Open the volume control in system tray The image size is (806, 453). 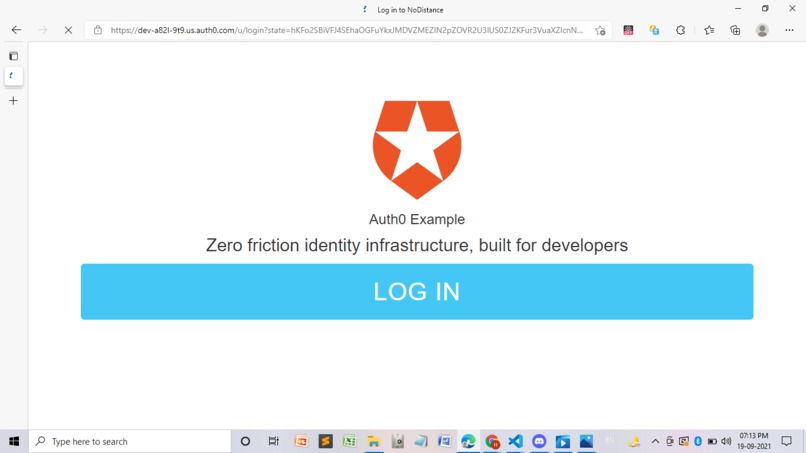[x=726, y=441]
